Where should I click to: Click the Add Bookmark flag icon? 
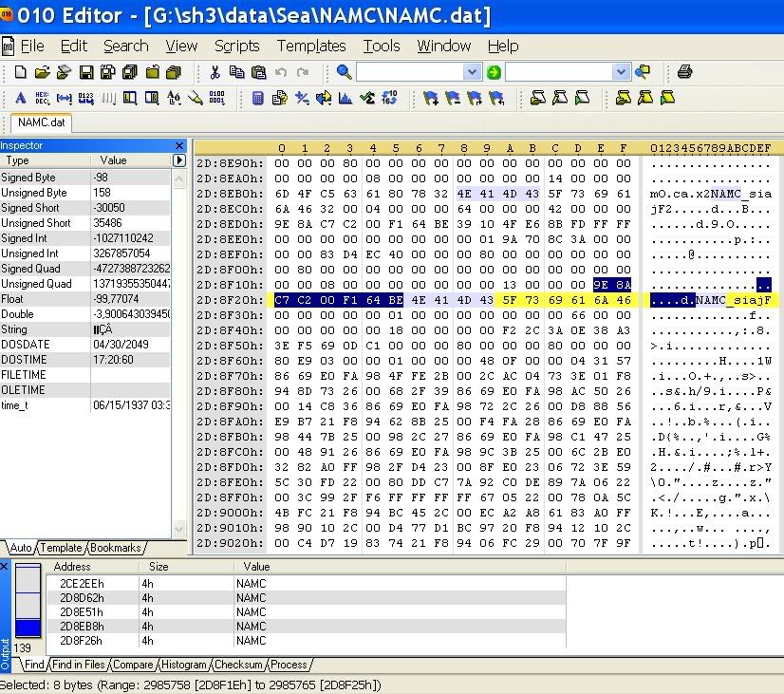[x=431, y=98]
